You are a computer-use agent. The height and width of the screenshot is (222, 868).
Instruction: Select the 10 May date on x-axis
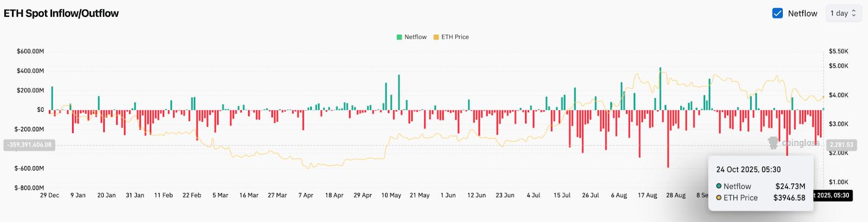(391, 195)
